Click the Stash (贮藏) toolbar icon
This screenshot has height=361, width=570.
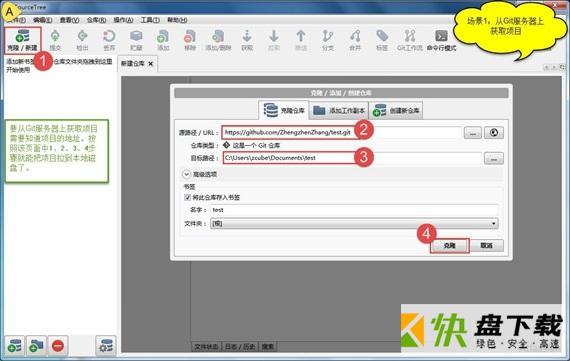[136, 40]
